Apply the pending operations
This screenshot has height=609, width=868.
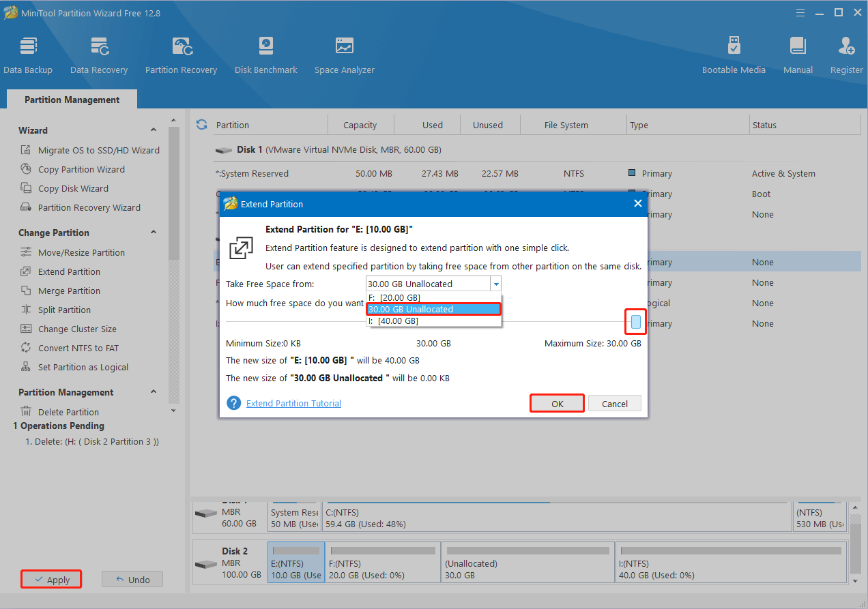(x=51, y=580)
